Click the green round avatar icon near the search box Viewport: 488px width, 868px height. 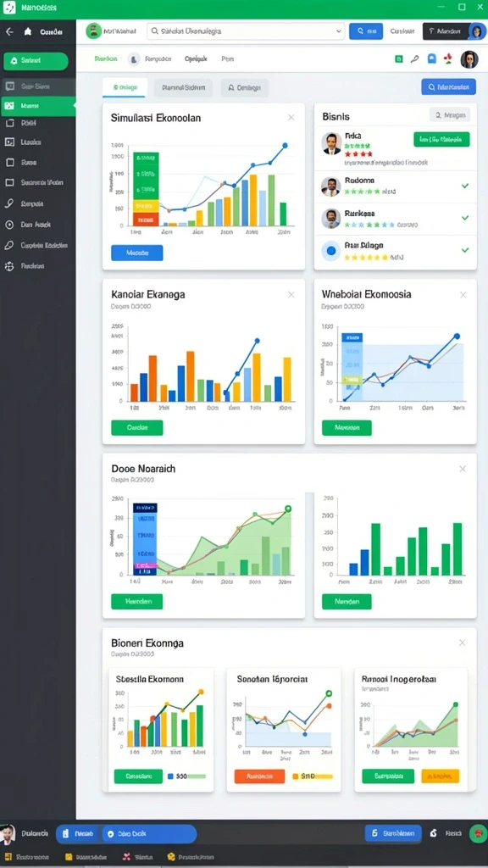pyautogui.click(x=93, y=31)
